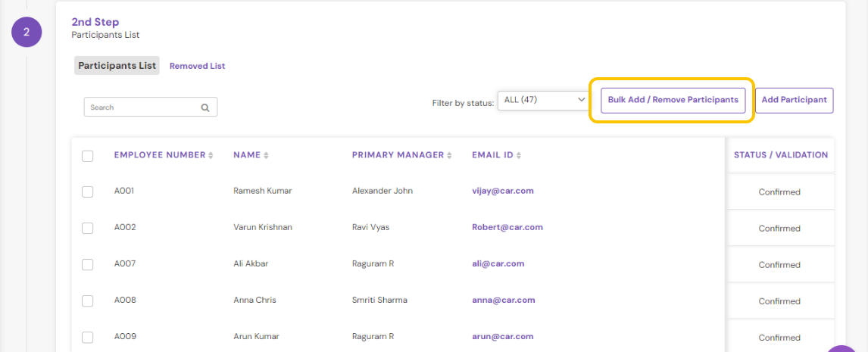Click the name Arun Kumar
868x352 pixels.
256,337
